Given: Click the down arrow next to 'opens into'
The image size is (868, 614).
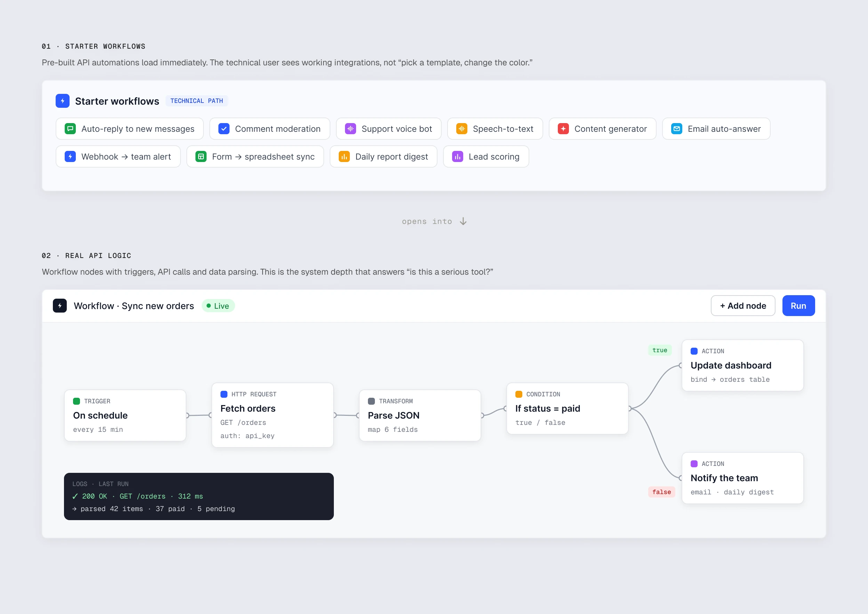Looking at the screenshot, I should pos(463,221).
